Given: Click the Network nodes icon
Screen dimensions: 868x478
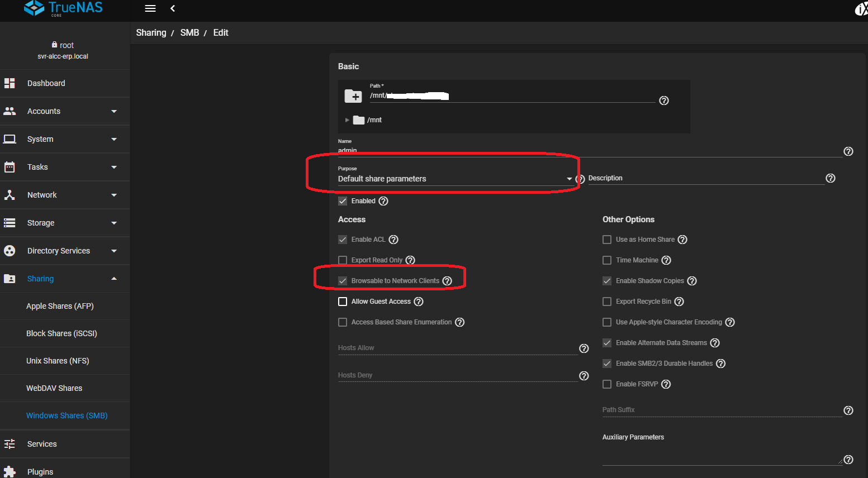Looking at the screenshot, I should (x=10, y=195).
